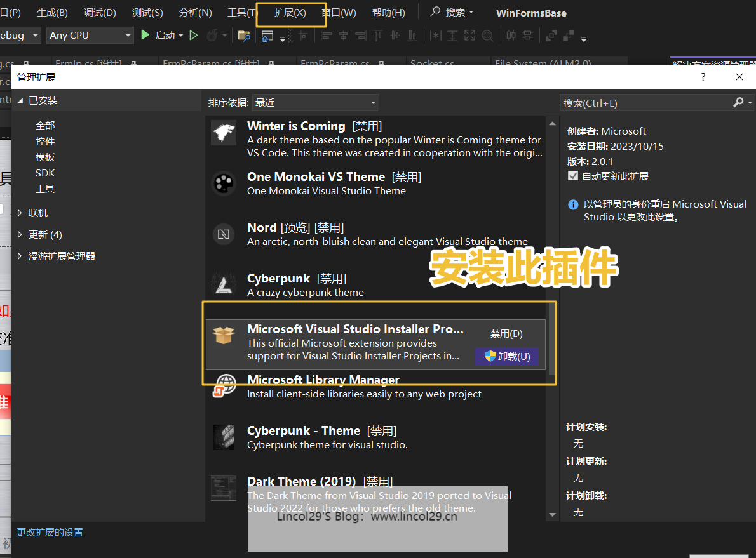This screenshot has height=558, width=756.
Task: Click the Start Without Debugging green arrow icon
Action: [x=192, y=35]
